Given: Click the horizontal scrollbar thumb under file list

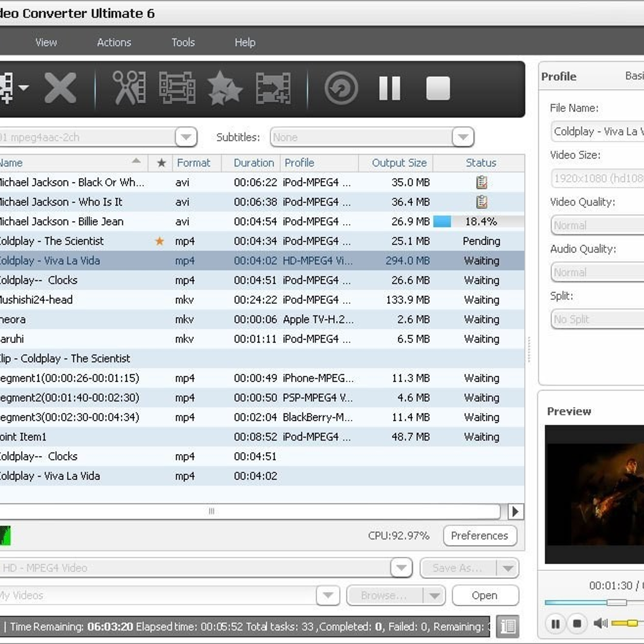Looking at the screenshot, I should pyautogui.click(x=250, y=511).
